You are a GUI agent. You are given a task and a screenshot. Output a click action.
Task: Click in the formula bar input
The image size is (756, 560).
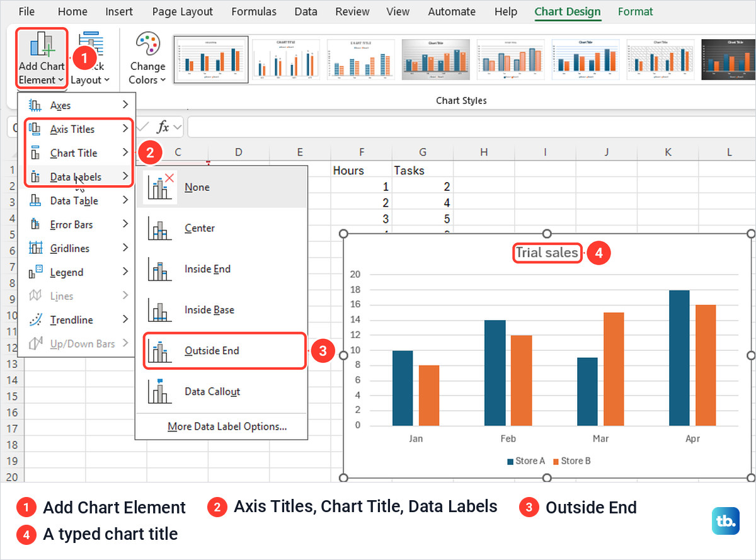pyautogui.click(x=471, y=127)
